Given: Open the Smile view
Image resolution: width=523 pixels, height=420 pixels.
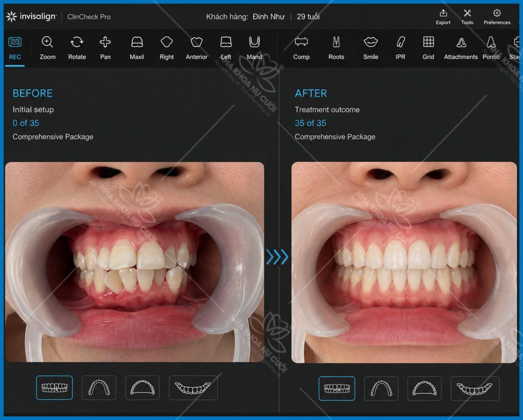Looking at the screenshot, I should pos(371,49).
